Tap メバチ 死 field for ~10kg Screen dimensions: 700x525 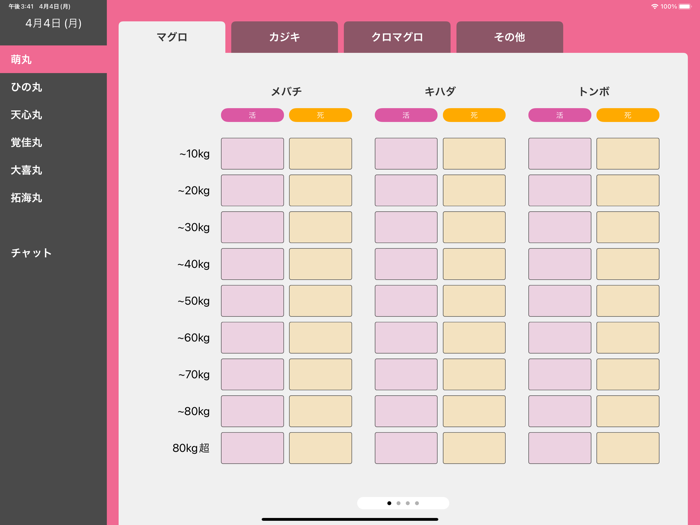pos(321,154)
